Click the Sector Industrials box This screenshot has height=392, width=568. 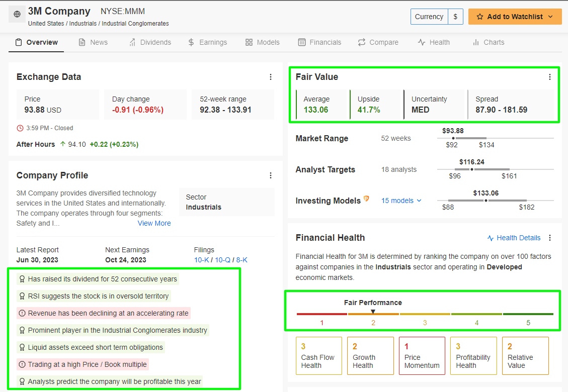pos(227,202)
